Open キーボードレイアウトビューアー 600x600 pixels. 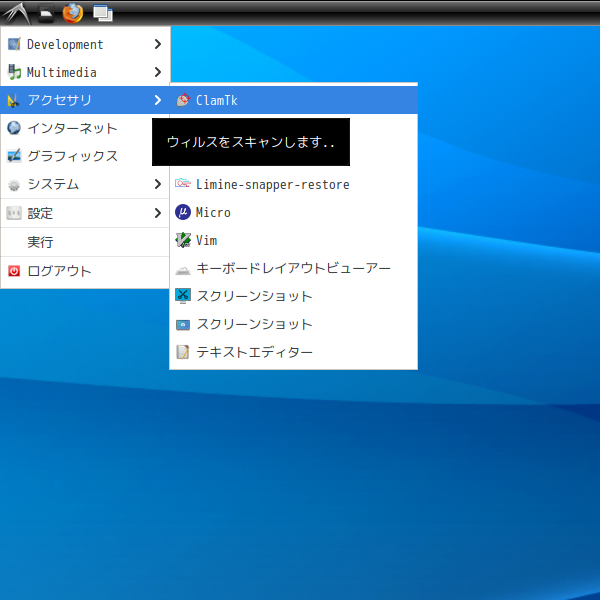pos(293,268)
